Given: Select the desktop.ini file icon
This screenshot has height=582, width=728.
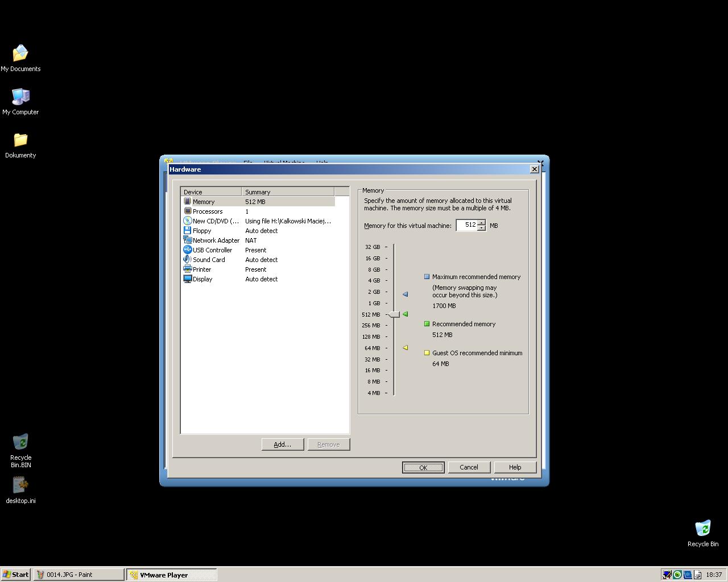Looking at the screenshot, I should 20,485.
